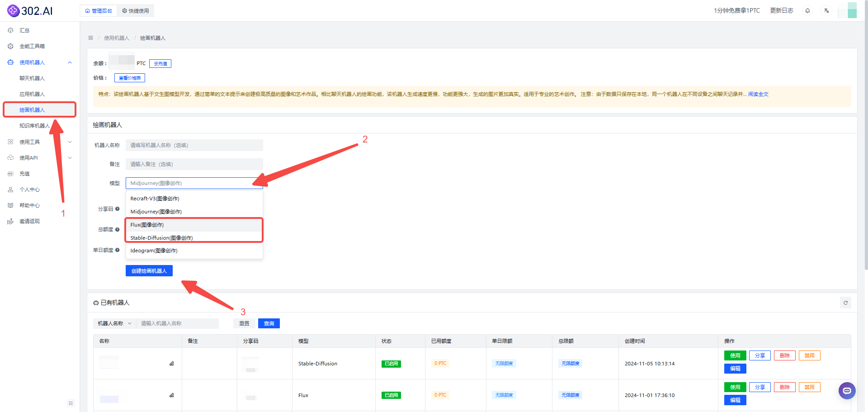The image size is (868, 412).
Task: Click 去充值 button
Action: [x=160, y=64]
